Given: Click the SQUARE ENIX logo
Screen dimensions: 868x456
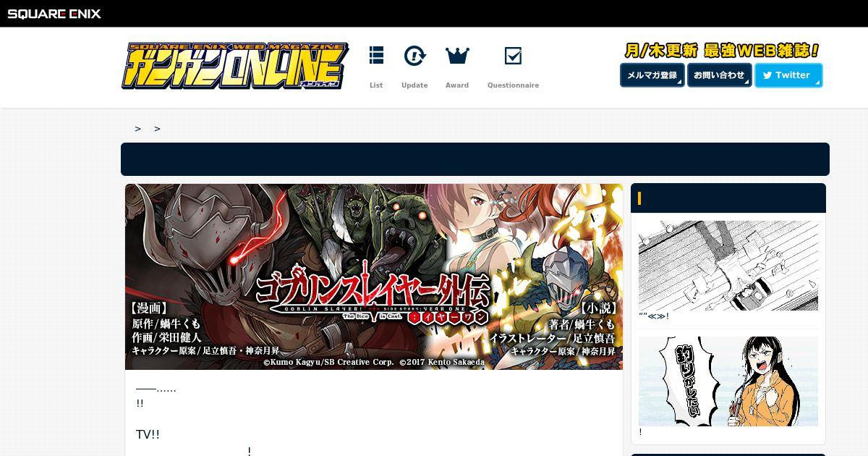Looking at the screenshot, I should (54, 13).
